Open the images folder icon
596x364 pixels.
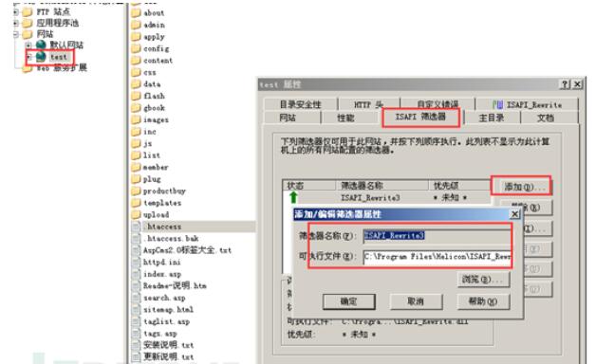[x=136, y=119]
